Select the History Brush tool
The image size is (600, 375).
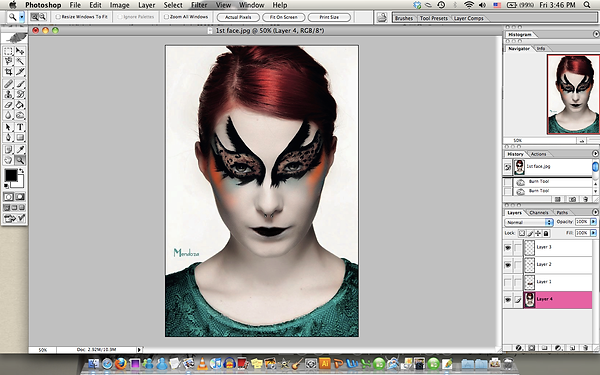20,94
